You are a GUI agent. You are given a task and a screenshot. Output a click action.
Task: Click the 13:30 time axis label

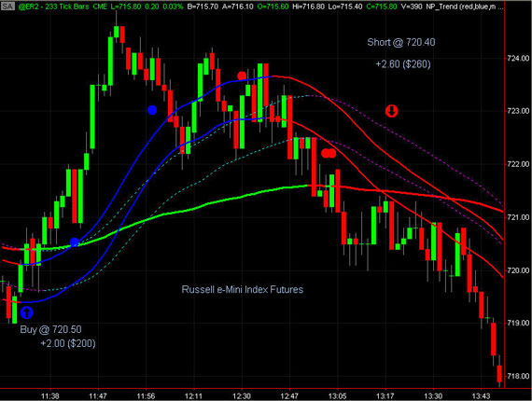433,396
